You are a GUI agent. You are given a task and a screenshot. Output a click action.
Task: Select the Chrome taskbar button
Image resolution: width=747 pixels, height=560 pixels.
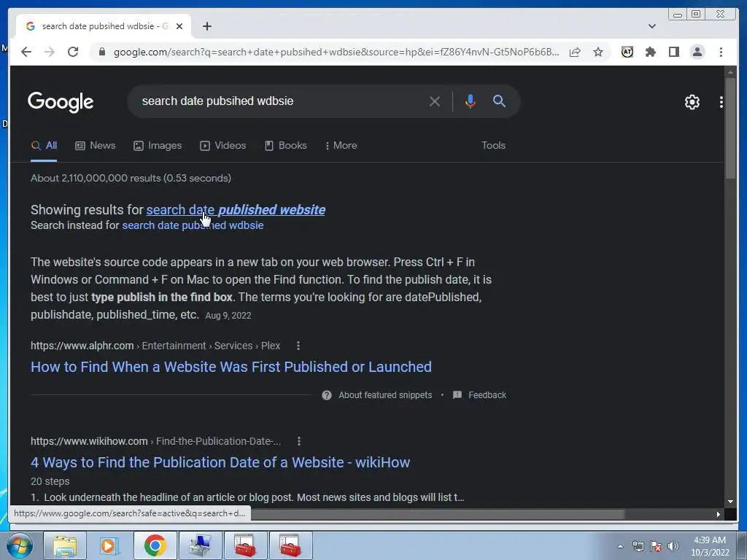(x=155, y=545)
